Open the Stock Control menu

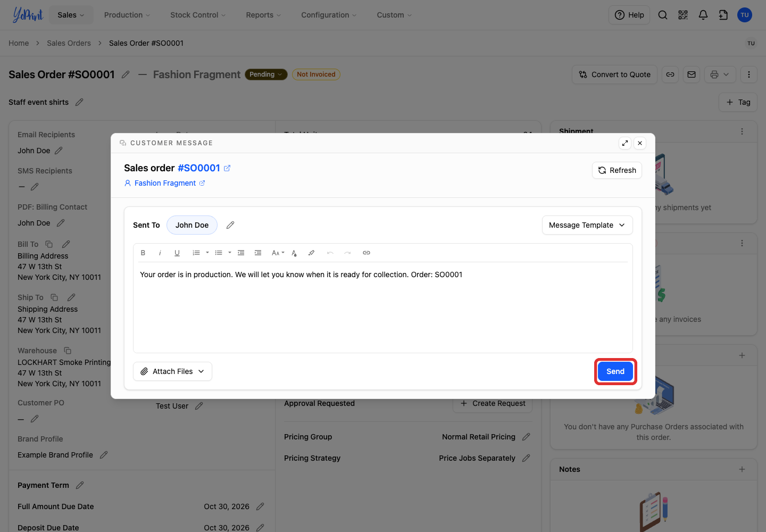pyautogui.click(x=198, y=15)
